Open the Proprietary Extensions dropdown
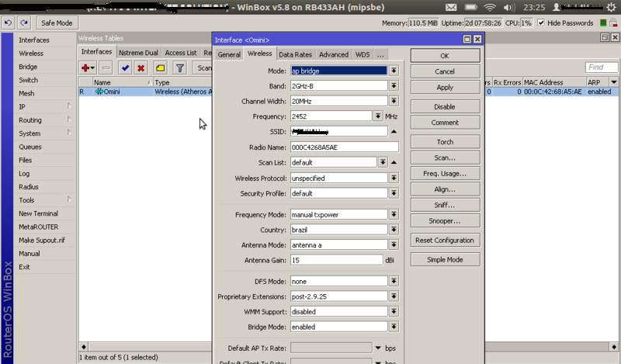621x364 pixels. [x=394, y=296]
